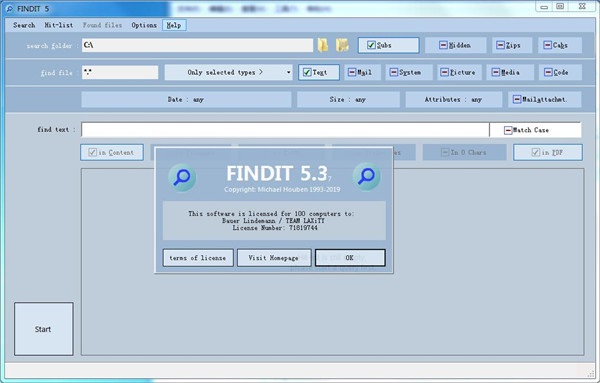This screenshot has width=600, height=383.
Task: Click the License Number 71819744 text
Action: [x=275, y=228]
